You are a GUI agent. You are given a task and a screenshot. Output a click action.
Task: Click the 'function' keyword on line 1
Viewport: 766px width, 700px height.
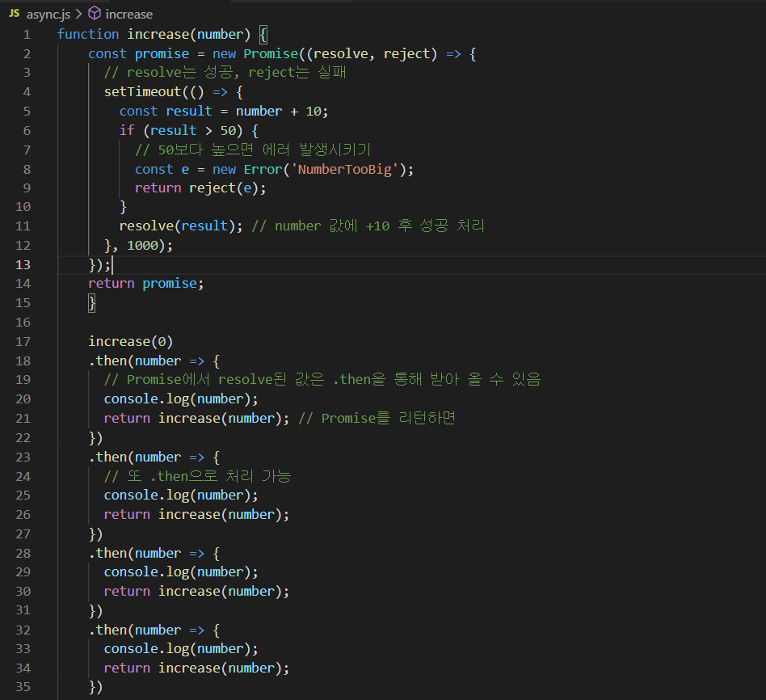[x=88, y=34]
